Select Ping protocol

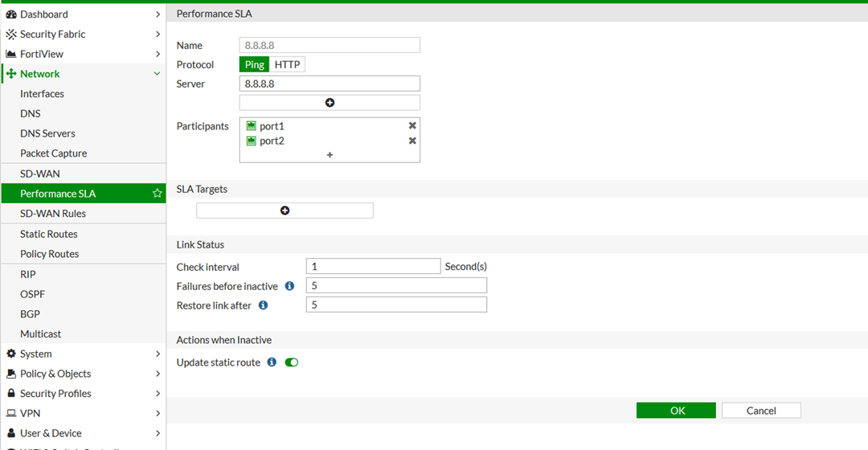[x=254, y=65]
